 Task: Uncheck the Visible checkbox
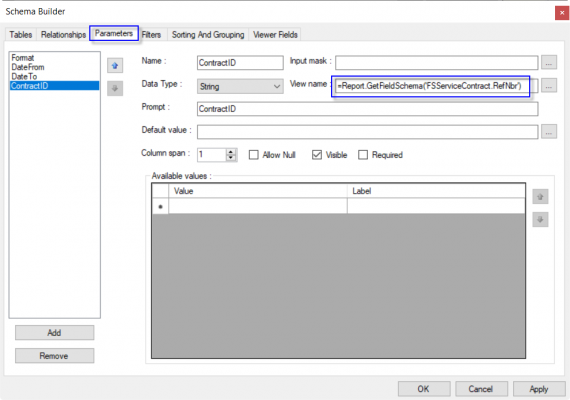pyautogui.click(x=317, y=155)
